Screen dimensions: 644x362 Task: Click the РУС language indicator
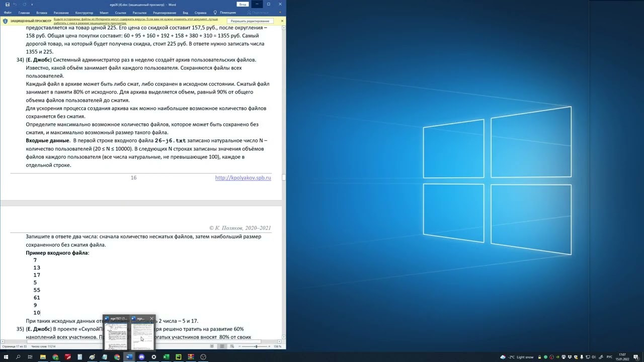coord(609,357)
